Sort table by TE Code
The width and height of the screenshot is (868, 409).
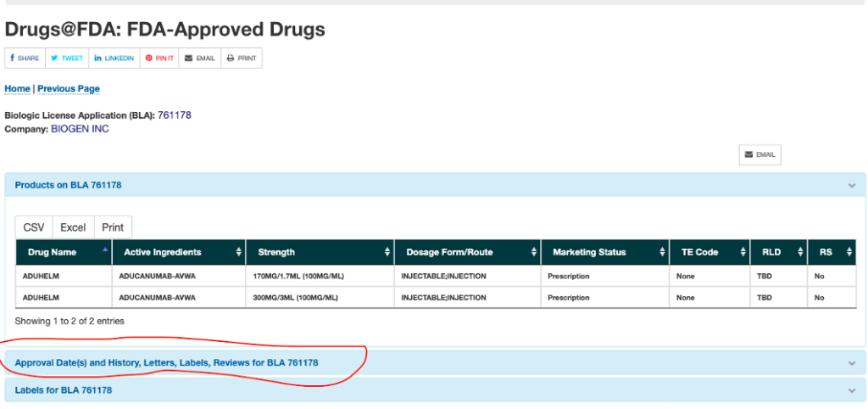tap(709, 252)
